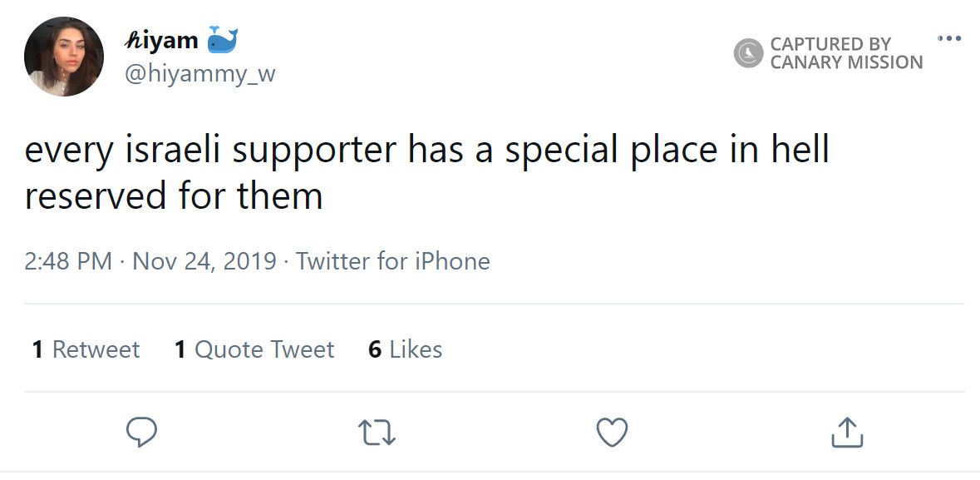Select the retweet arrows icon
This screenshot has height=480, width=980.
click(x=378, y=430)
